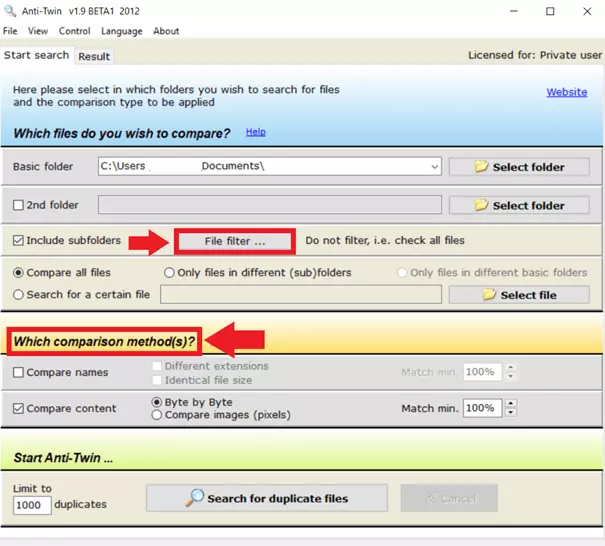Close the Anti-Twin window
605x546 pixels.
(x=587, y=11)
